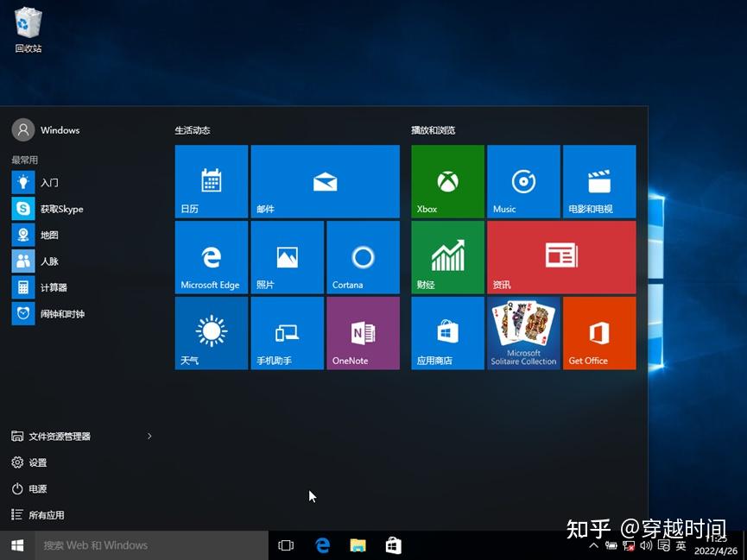Click the 生活动态 group heading
Screen dimensions: 747x560
[x=193, y=130]
